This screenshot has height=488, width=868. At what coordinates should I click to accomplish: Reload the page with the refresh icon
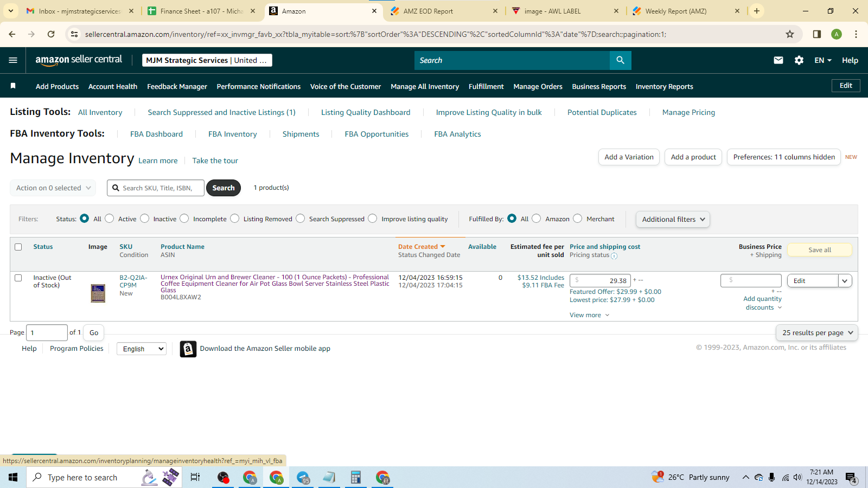coord(51,34)
